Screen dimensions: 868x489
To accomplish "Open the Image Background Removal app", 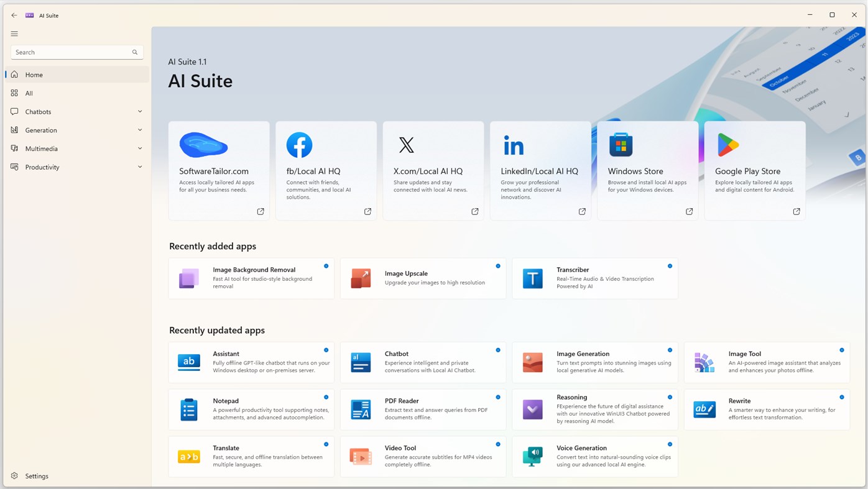I will tap(188, 278).
